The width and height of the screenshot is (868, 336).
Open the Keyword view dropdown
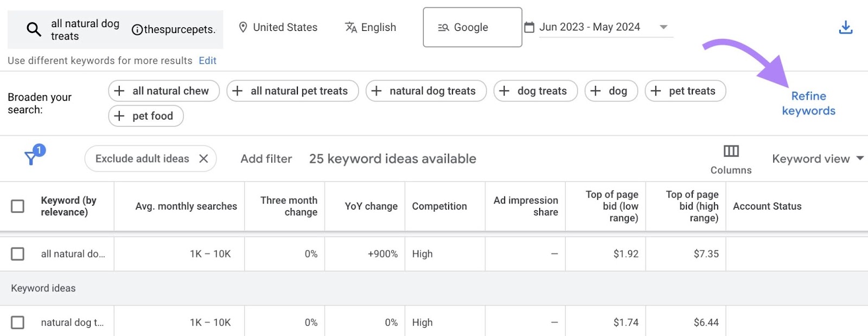pyautogui.click(x=818, y=159)
